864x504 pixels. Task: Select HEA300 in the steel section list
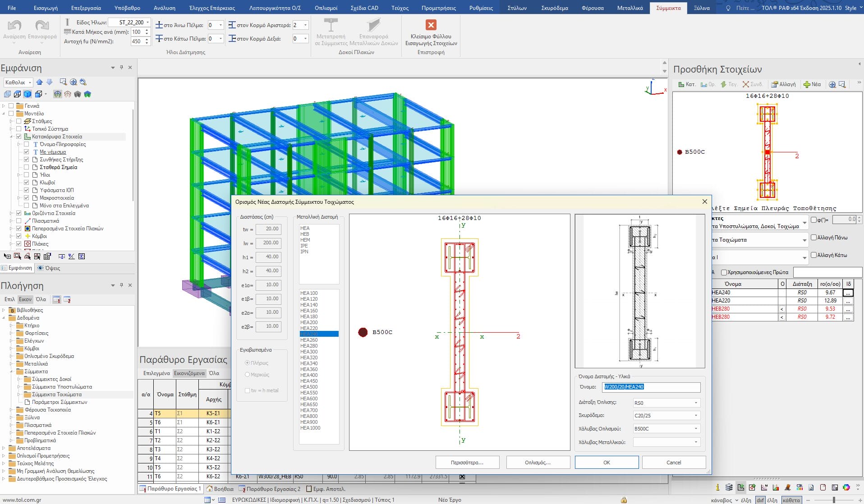click(x=309, y=352)
